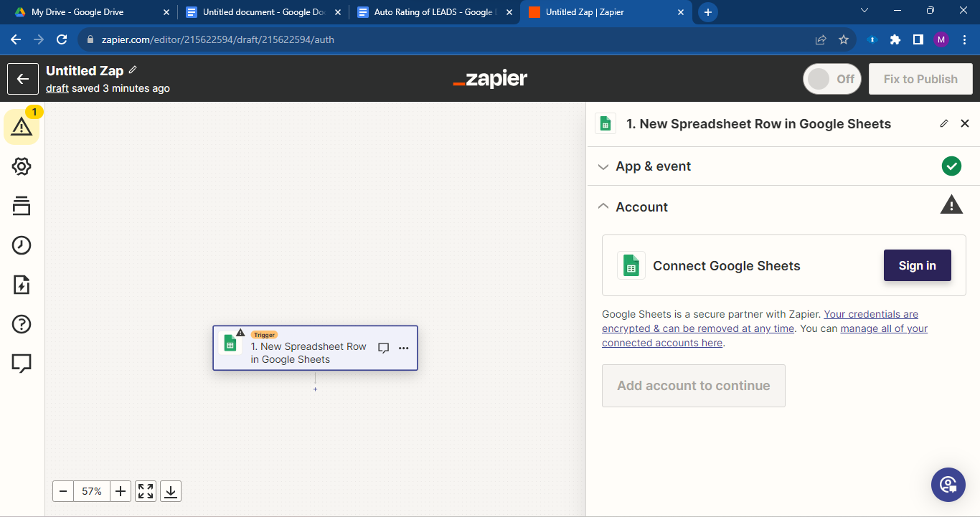This screenshot has height=517, width=980.
Task: Zoom in the canvas with plus button
Action: coord(121,491)
